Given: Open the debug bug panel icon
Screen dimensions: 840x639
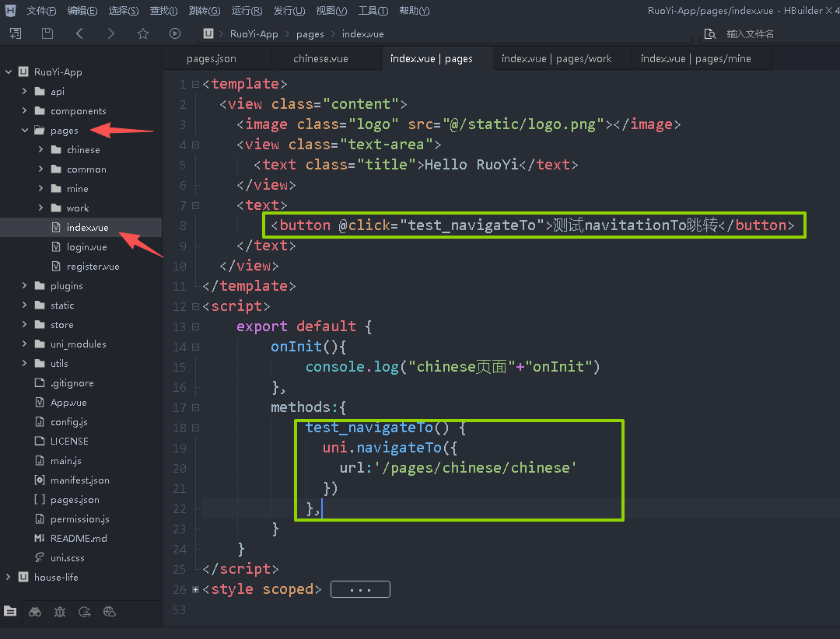Looking at the screenshot, I should click(60, 612).
